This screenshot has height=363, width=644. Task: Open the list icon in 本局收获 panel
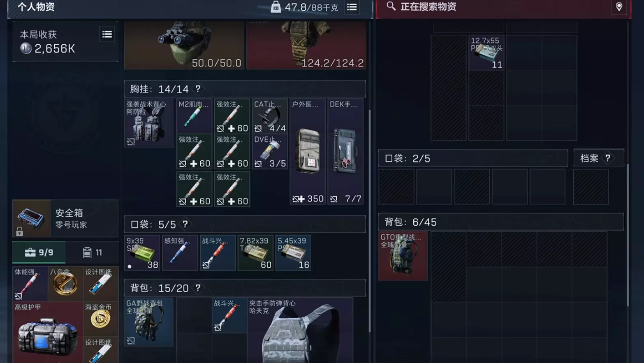coord(107,35)
